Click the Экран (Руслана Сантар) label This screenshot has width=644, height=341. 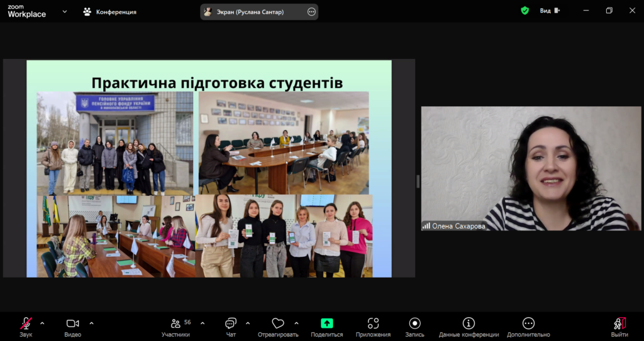250,12
